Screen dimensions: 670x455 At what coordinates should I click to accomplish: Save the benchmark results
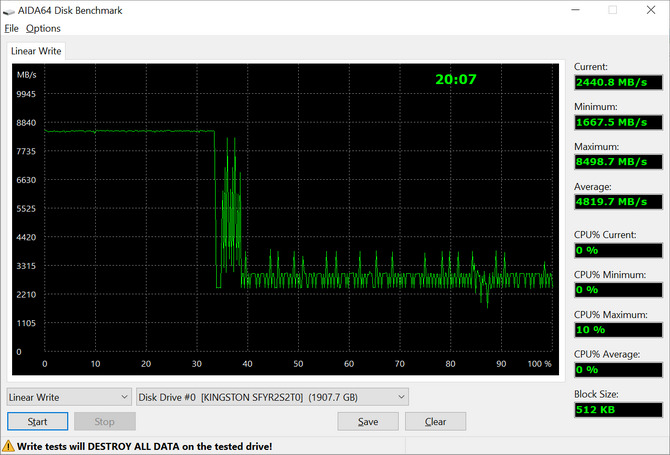(368, 422)
